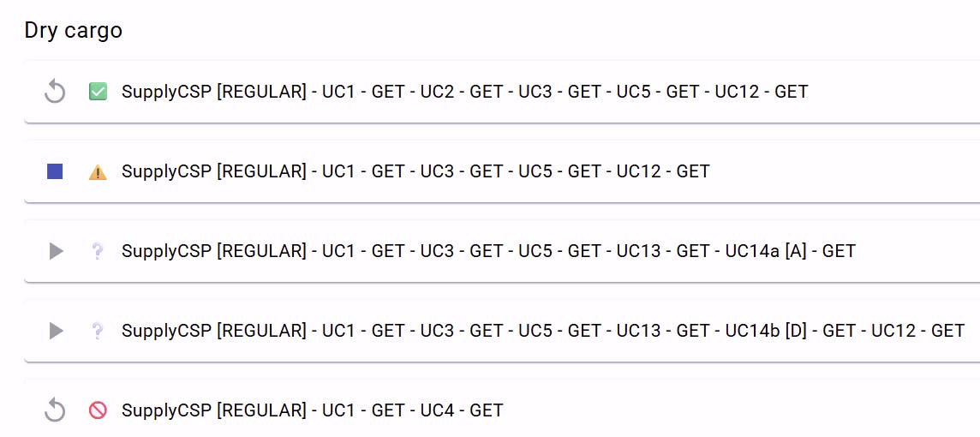980x437 pixels.
Task: Select the Dry cargo section heading
Action: [73, 30]
